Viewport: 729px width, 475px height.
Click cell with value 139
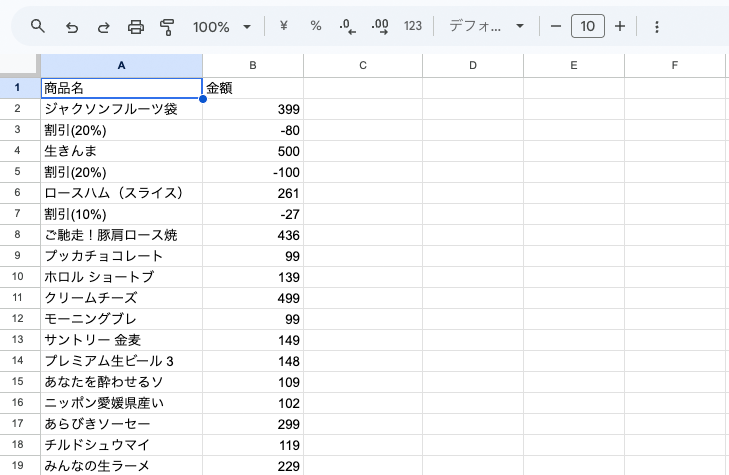click(253, 277)
